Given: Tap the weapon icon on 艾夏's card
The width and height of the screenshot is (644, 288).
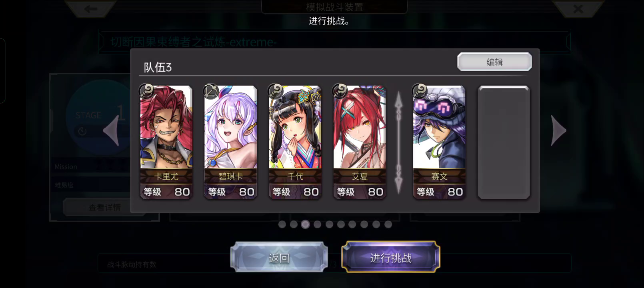Looking at the screenshot, I should click(340, 91).
